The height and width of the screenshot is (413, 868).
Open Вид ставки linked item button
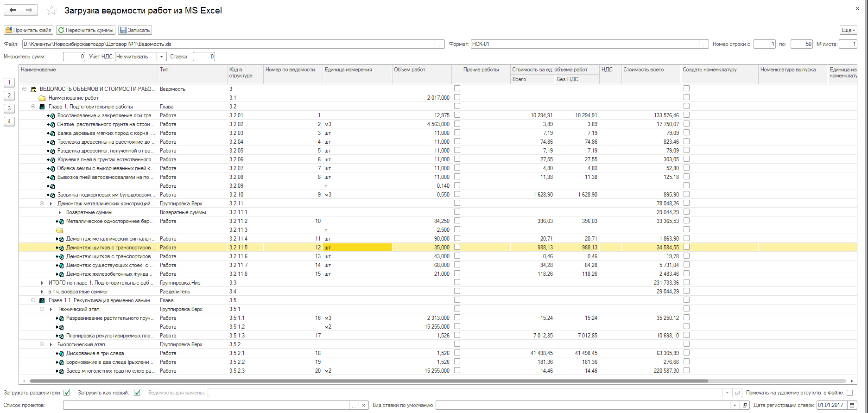coord(745,405)
